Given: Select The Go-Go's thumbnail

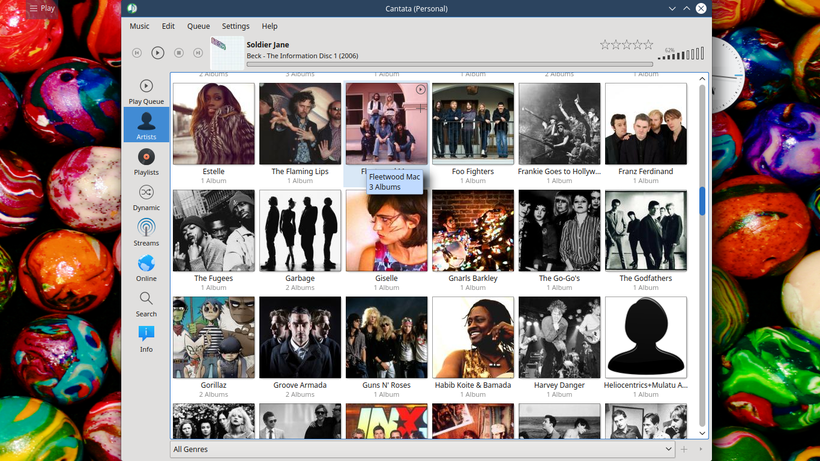Looking at the screenshot, I should click(559, 230).
